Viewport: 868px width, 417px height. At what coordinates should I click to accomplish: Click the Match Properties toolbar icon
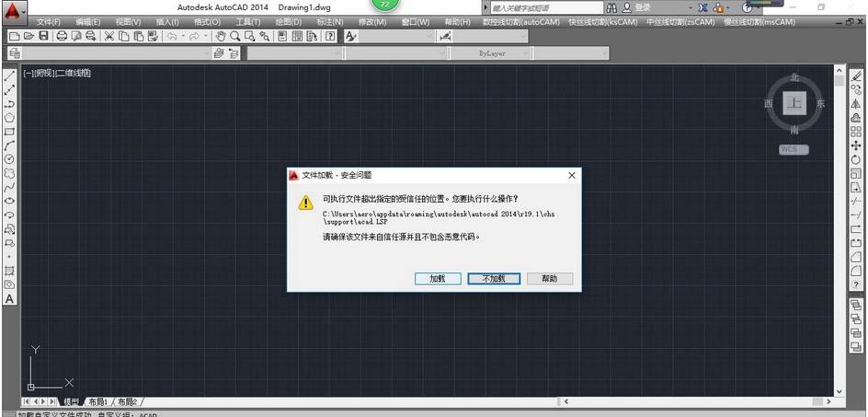153,36
